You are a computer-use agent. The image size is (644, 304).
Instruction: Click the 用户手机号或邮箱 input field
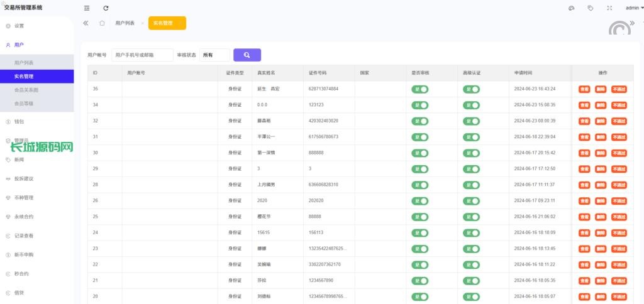click(142, 55)
